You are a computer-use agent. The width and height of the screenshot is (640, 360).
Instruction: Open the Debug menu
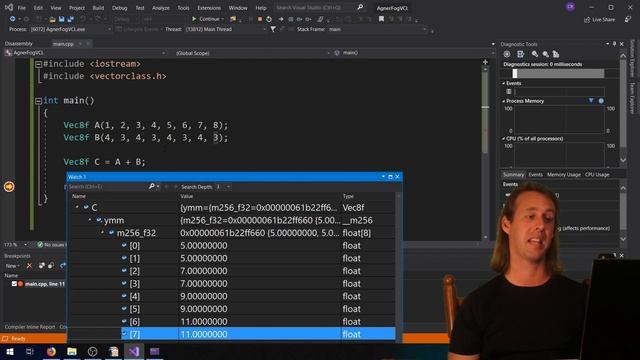tap(119, 8)
